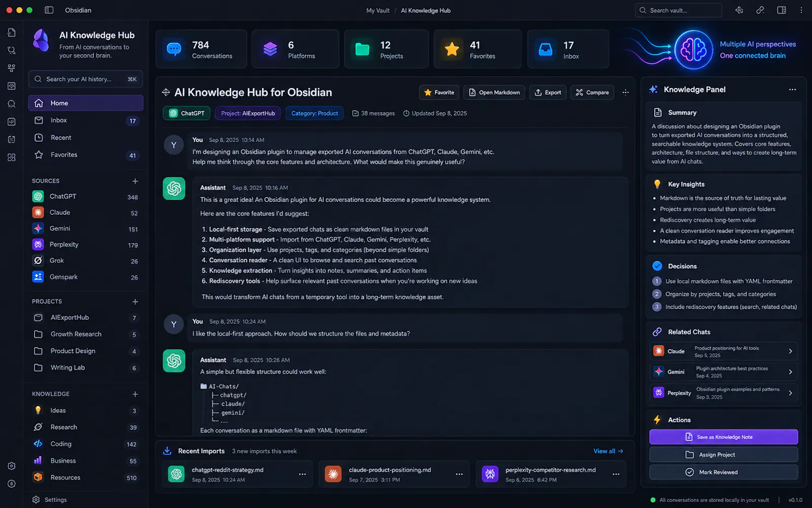Add a knowledge category with the plus icon
The image size is (812, 508).
click(x=135, y=394)
